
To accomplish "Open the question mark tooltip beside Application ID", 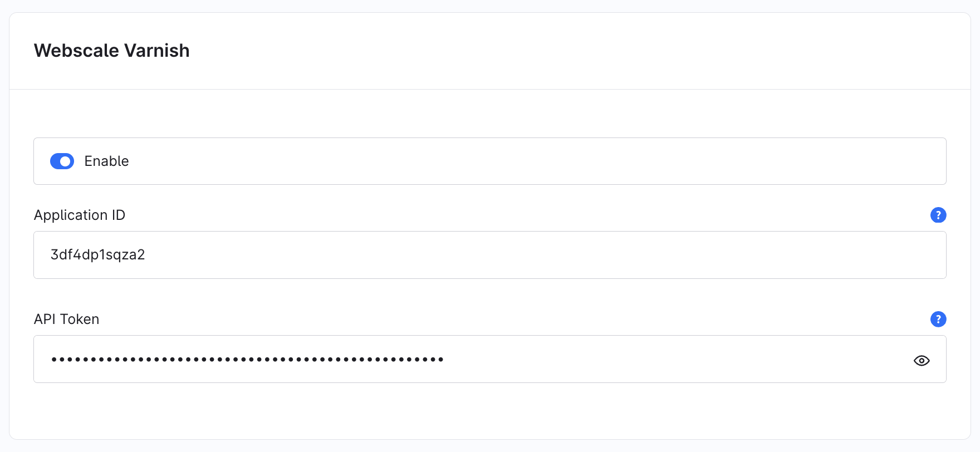I will click(x=938, y=215).
